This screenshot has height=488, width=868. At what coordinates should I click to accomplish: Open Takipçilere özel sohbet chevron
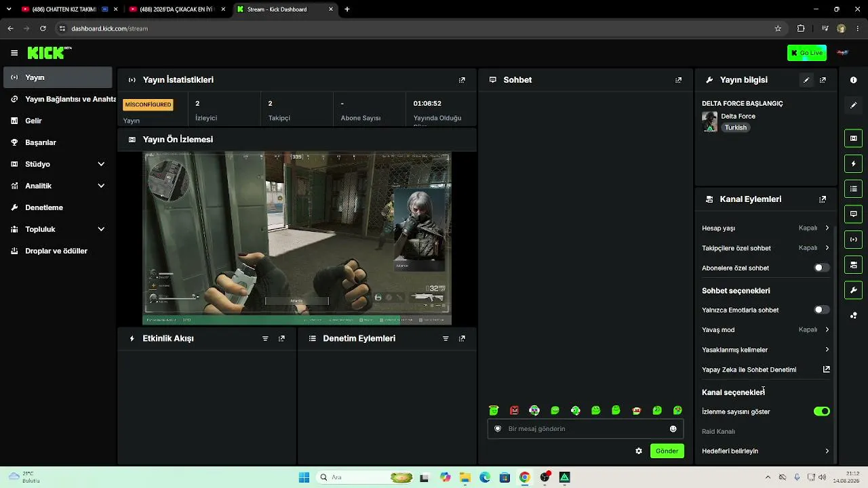[827, 248]
